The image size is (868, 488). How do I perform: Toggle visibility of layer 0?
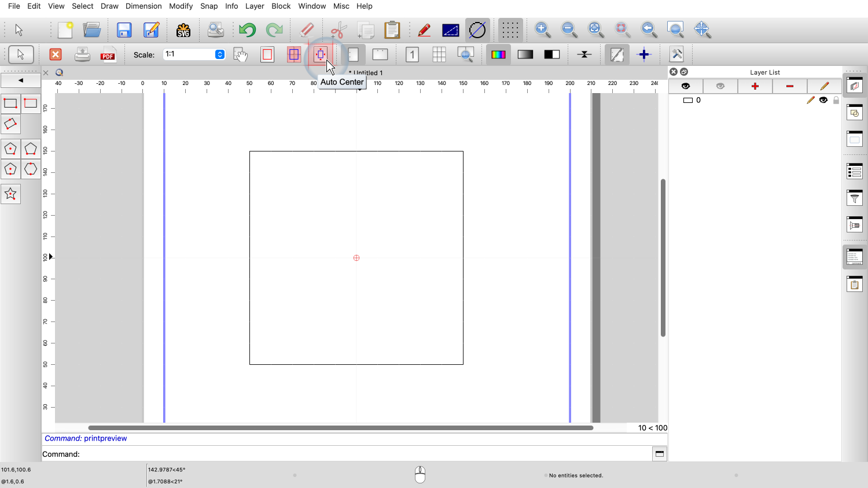point(823,100)
